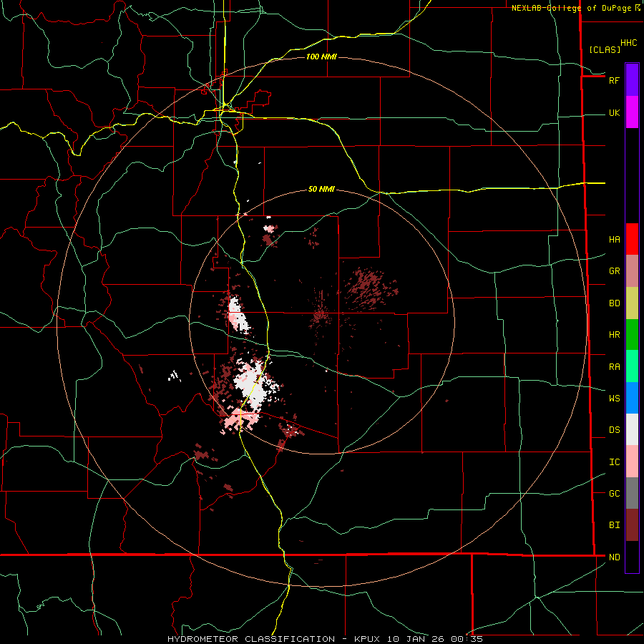Click the HHC product label
This screenshot has width=644, height=644.
(x=628, y=43)
